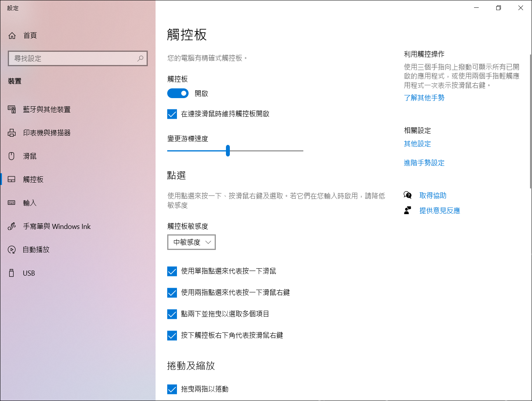532x401 pixels.
Task: Click the USB drive icon in the sidebar
Action: (12, 273)
